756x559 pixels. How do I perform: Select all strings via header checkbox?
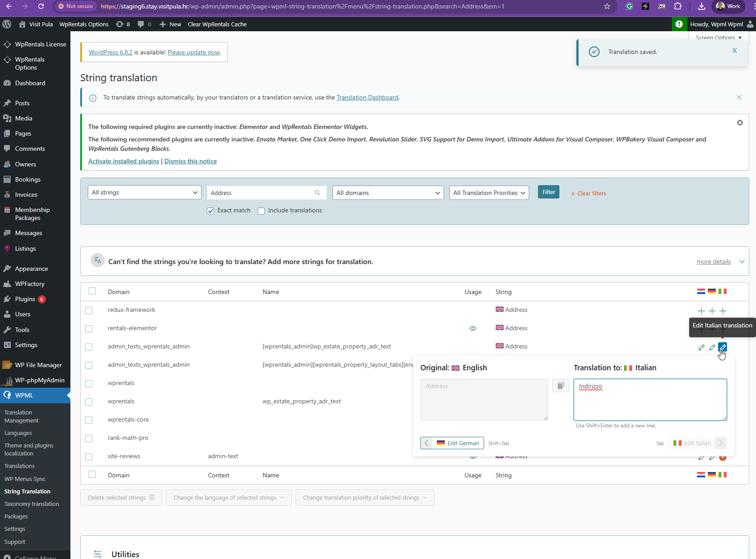92,291
